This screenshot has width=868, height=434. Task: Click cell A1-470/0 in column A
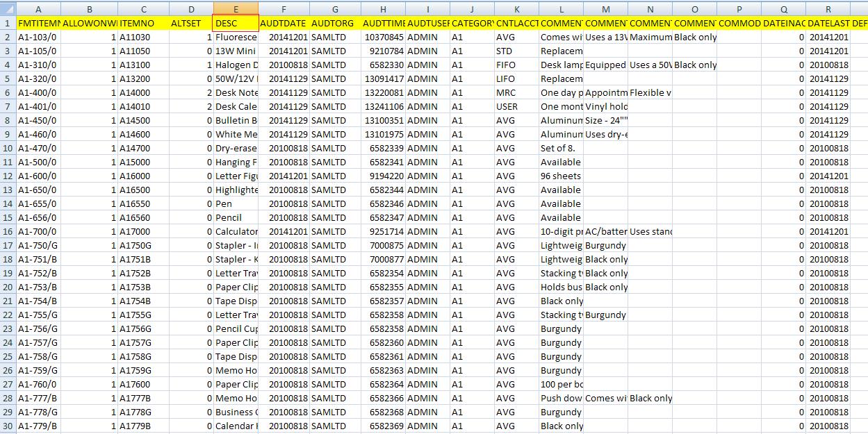click(38, 148)
